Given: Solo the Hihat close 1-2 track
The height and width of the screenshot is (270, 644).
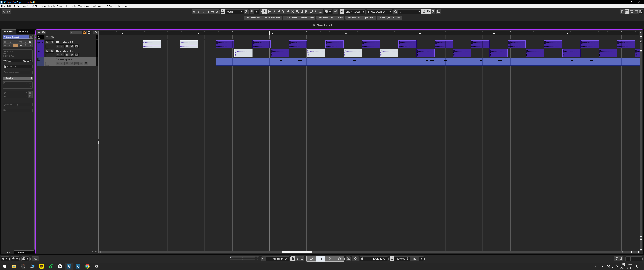Looking at the screenshot, I should 52,51.
